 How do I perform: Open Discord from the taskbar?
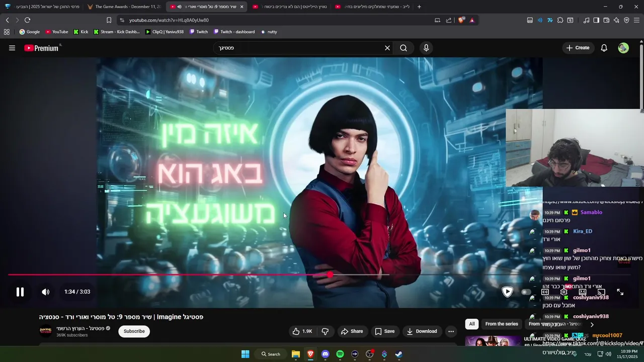[325, 354]
